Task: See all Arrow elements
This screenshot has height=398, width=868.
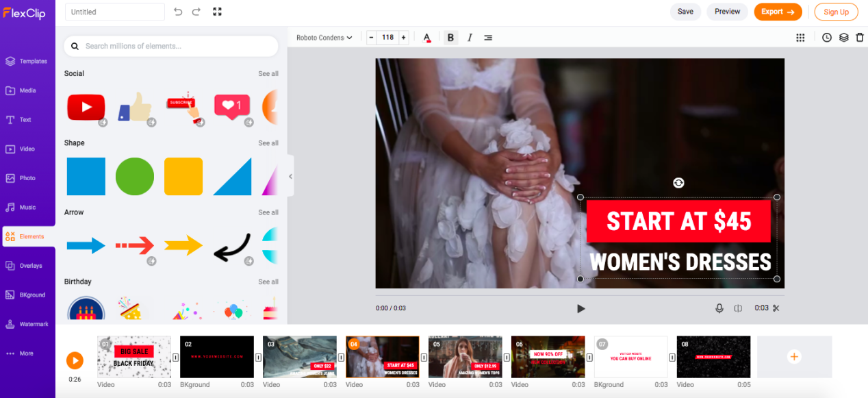Action: (268, 212)
